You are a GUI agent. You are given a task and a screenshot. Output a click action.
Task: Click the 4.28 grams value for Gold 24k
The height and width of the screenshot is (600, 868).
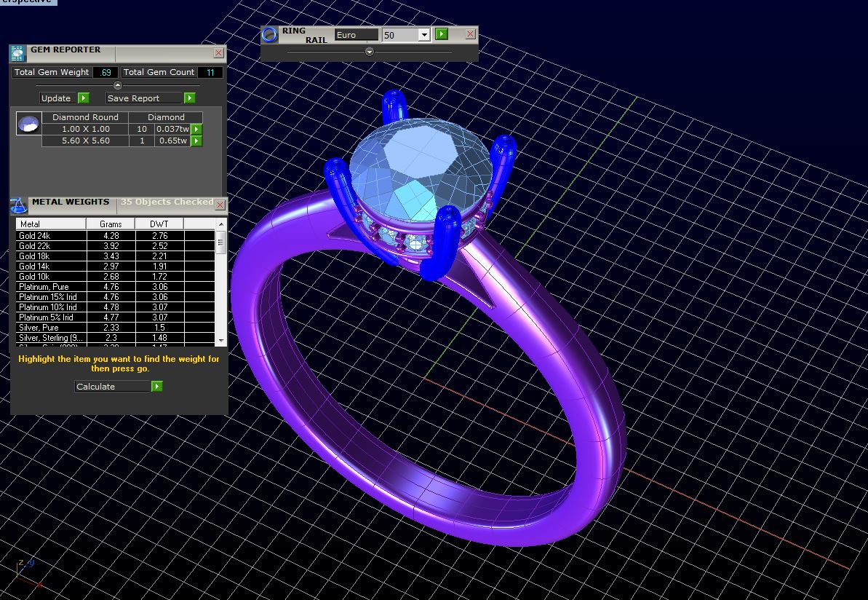(111, 235)
